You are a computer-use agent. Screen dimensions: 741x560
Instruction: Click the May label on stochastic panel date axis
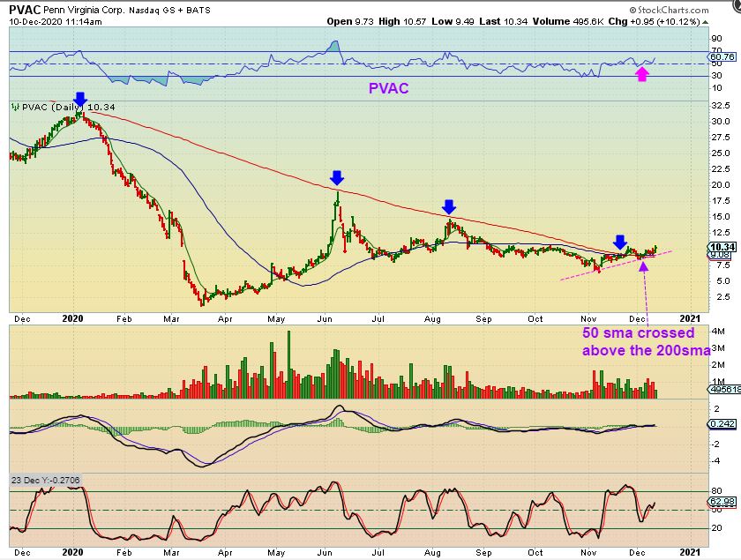pyautogui.click(x=276, y=552)
